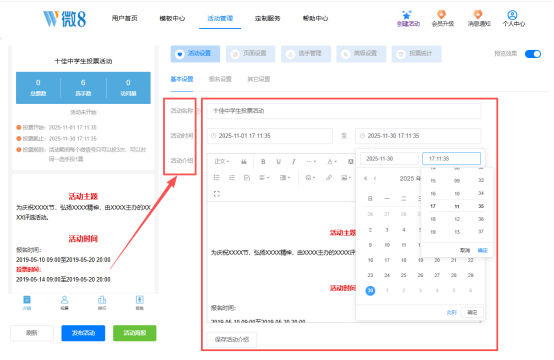The width and height of the screenshot is (554, 360).
Task: Toggle the 预览效果 preview switch
Action: pos(533,54)
